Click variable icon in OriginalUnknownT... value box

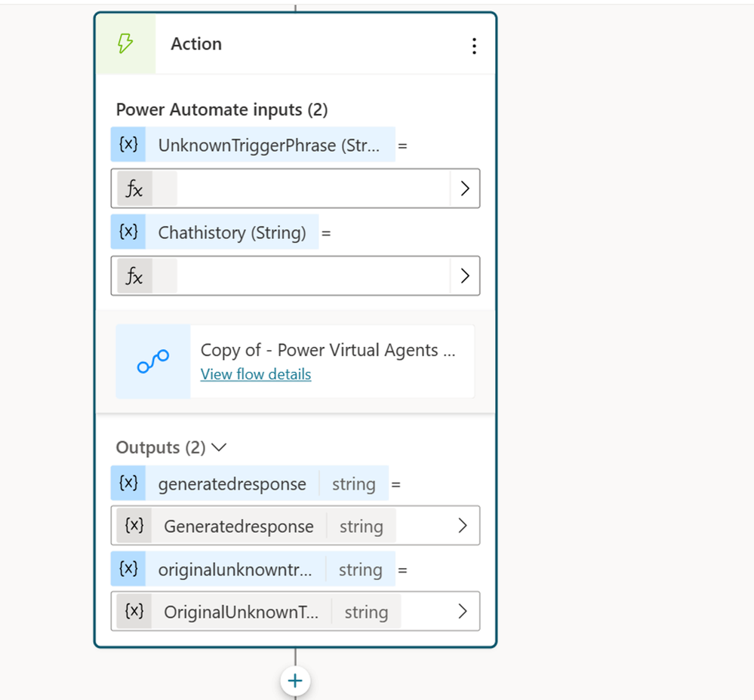[x=134, y=611]
